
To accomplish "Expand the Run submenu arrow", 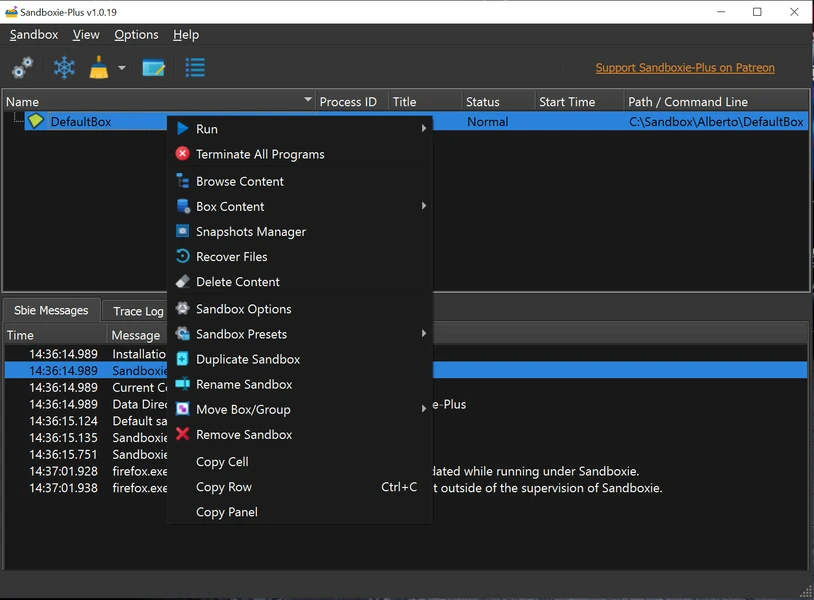I will 423,129.
